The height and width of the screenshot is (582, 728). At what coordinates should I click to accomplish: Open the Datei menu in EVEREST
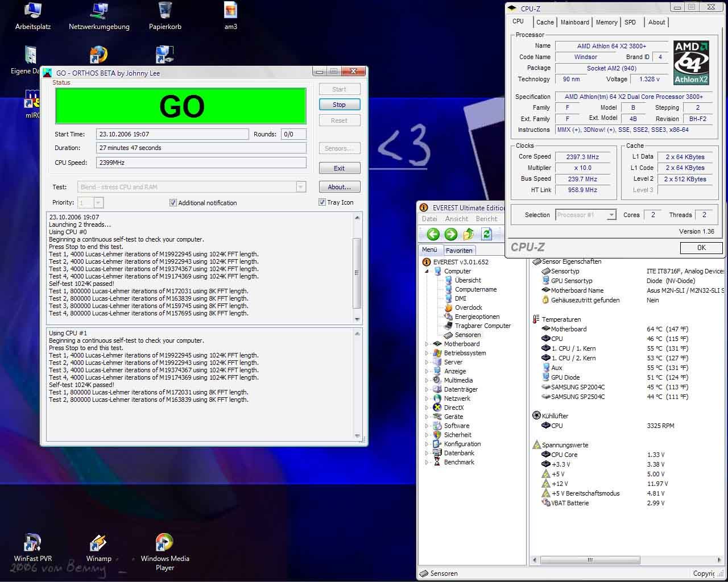click(x=429, y=219)
